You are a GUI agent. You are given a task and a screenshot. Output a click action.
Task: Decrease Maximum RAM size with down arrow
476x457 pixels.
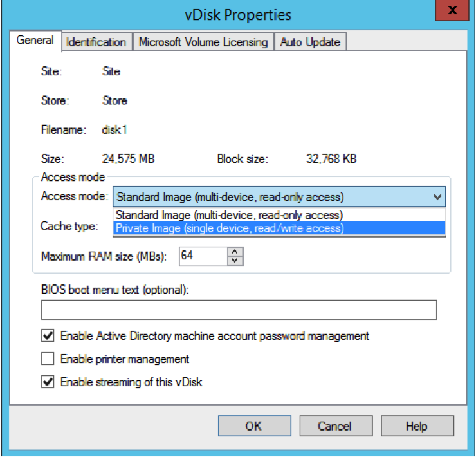[x=235, y=261]
